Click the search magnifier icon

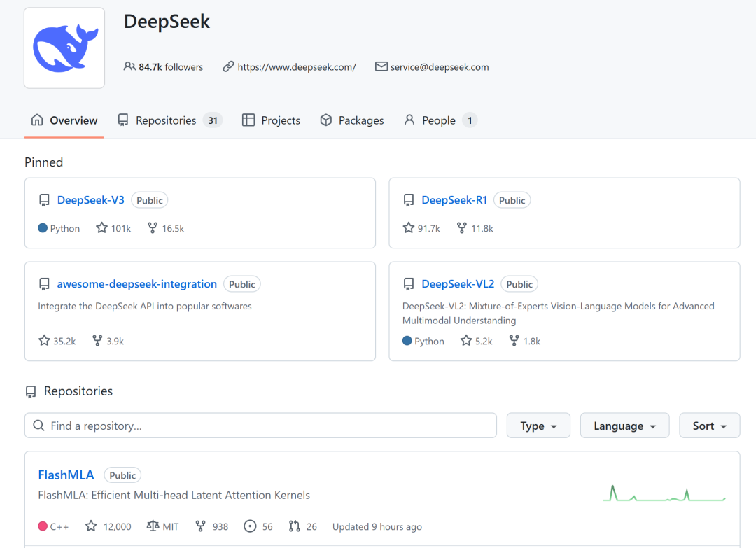[x=38, y=425]
